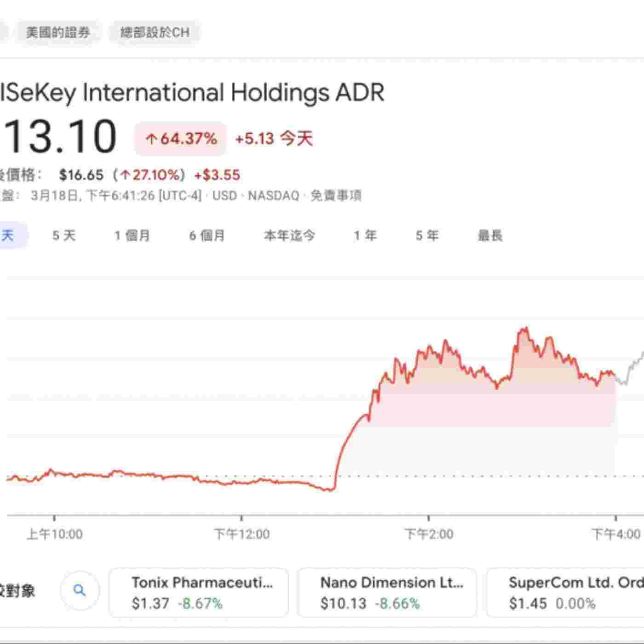This screenshot has height=644, width=644.
Task: Open the Tonix Pharmaceuticals comparison card
Action: (x=199, y=592)
